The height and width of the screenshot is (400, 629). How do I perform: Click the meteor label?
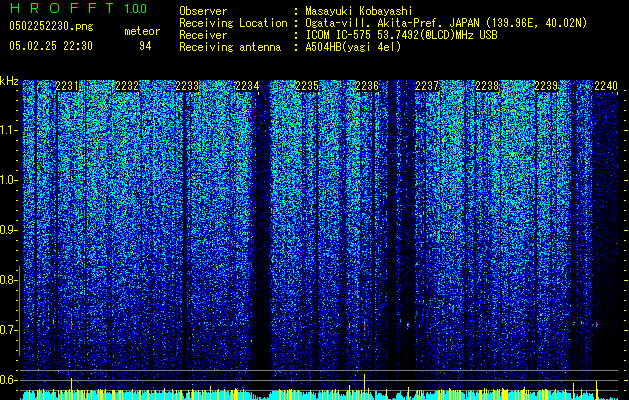tap(142, 31)
